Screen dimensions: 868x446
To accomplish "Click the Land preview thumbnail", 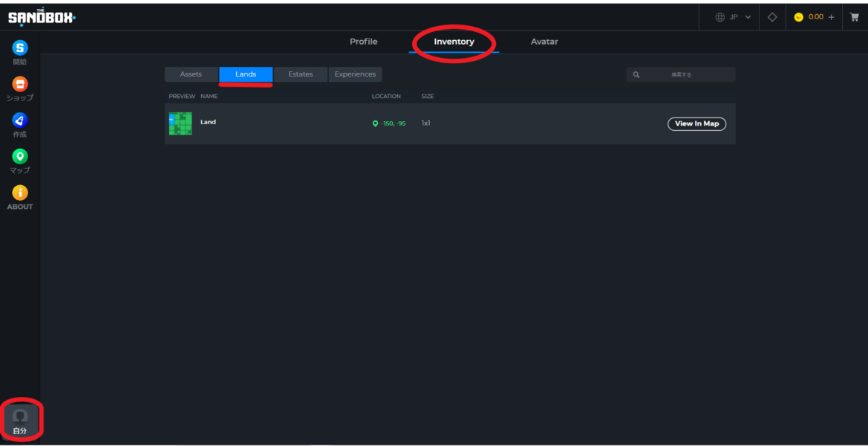I will coord(180,123).
